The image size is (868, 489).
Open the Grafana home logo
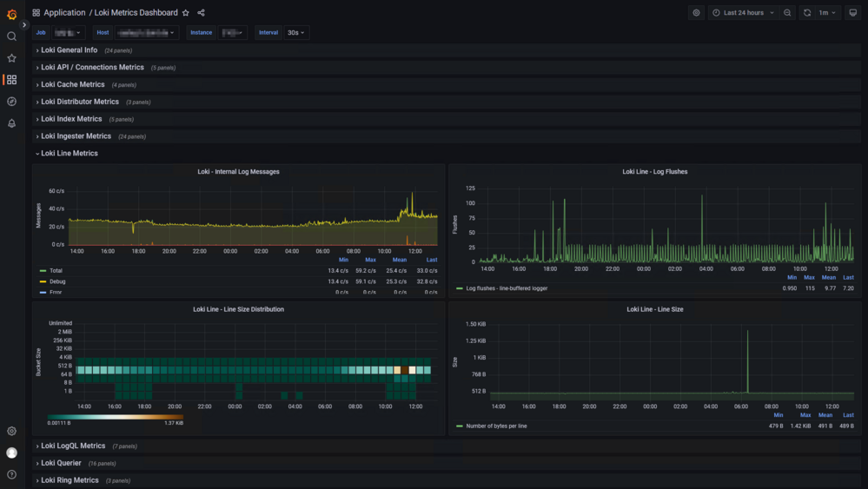(11, 14)
